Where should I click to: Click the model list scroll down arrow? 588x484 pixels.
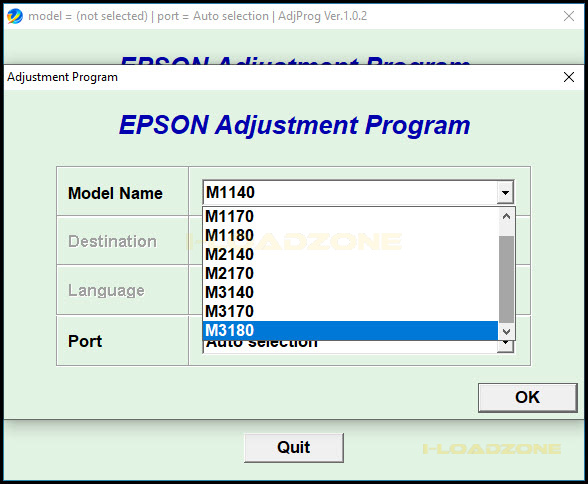506,331
